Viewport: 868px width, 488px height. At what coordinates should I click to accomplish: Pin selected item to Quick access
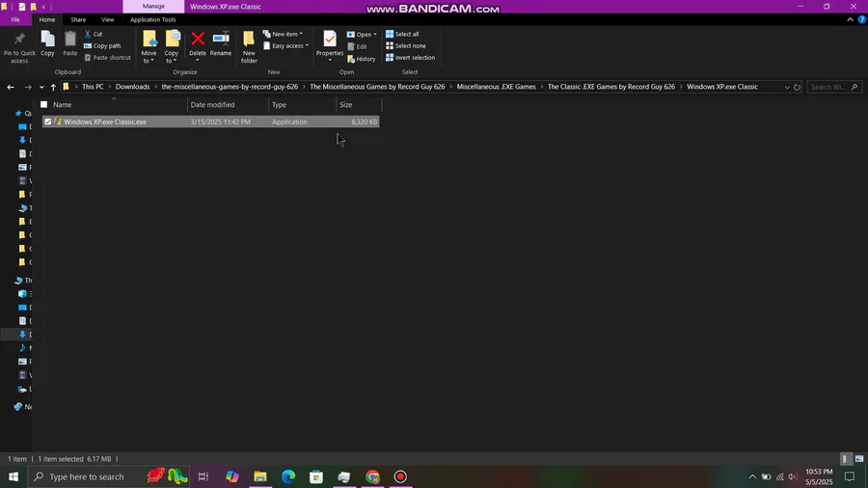[x=19, y=47]
